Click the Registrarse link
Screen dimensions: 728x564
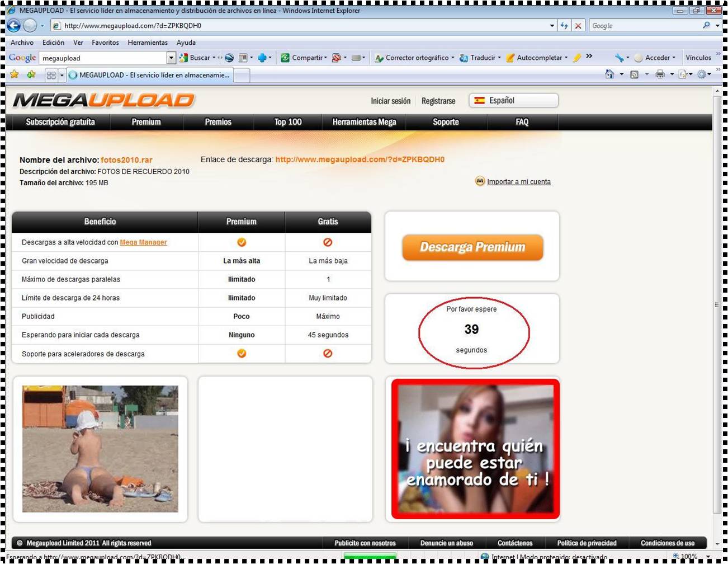438,101
